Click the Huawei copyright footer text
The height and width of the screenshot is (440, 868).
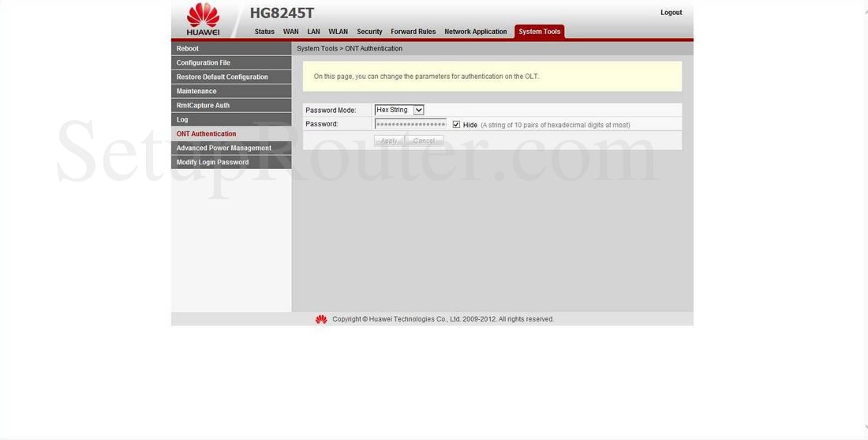[443, 319]
